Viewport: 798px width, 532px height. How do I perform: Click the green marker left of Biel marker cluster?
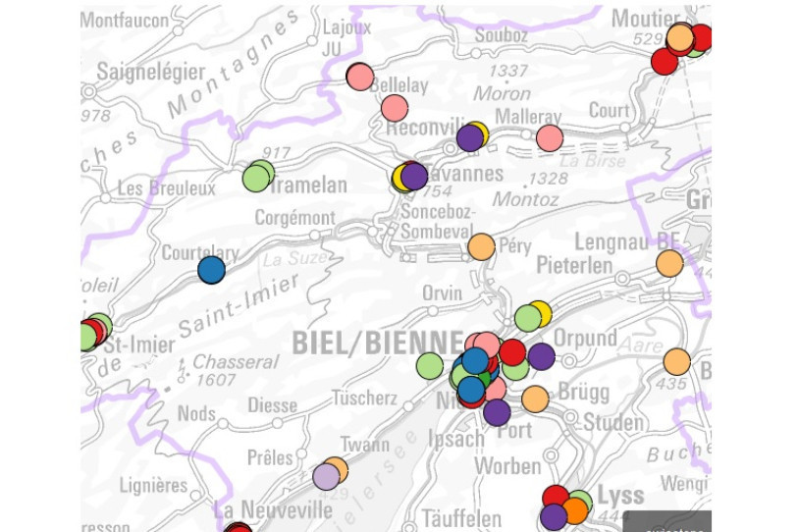click(x=430, y=366)
